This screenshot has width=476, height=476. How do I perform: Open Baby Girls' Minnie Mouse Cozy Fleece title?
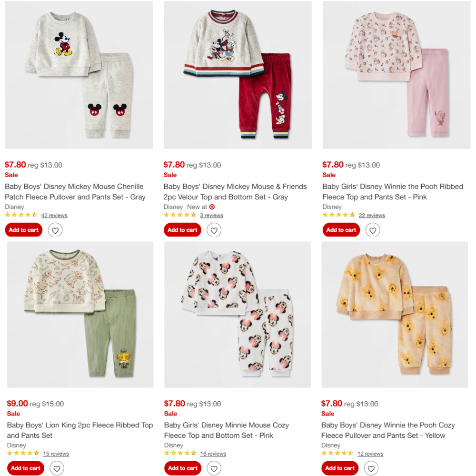227,430
